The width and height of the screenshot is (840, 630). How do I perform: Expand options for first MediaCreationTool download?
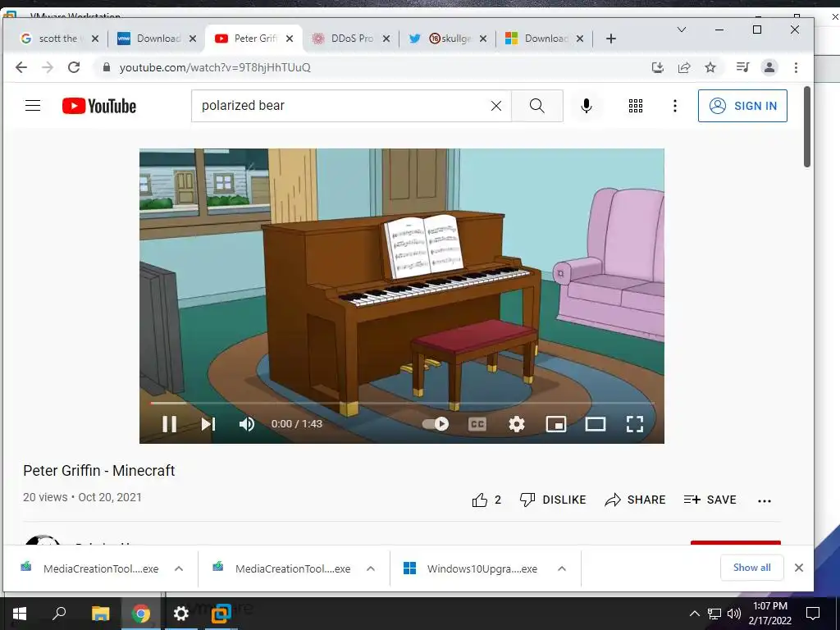point(179,568)
